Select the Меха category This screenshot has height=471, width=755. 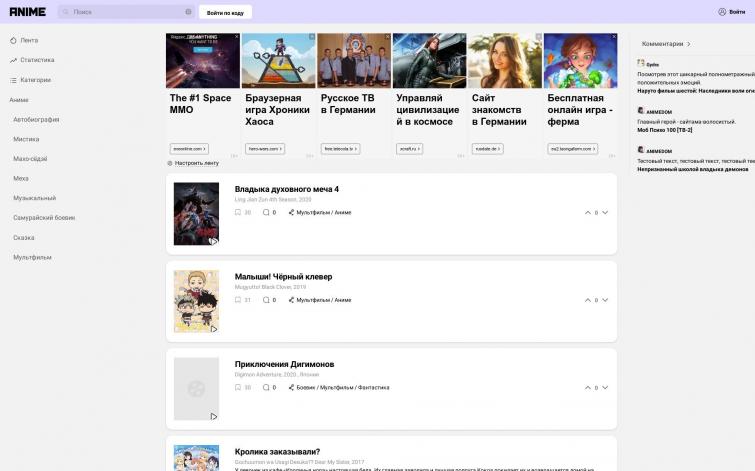(21, 179)
